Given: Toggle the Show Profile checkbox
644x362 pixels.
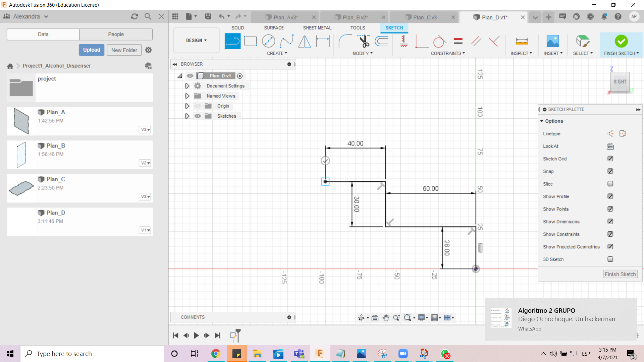Looking at the screenshot, I should point(610,196).
